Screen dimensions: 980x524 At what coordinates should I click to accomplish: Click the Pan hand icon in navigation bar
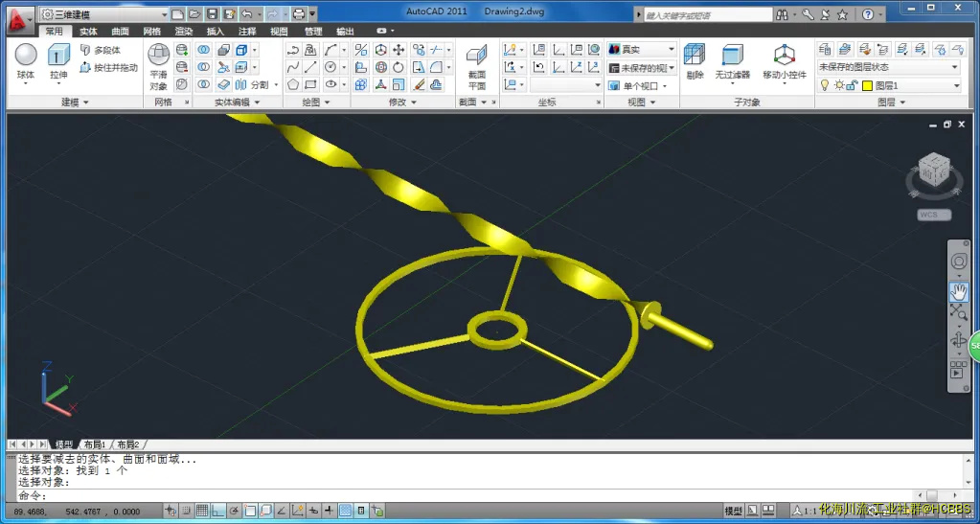tap(958, 291)
